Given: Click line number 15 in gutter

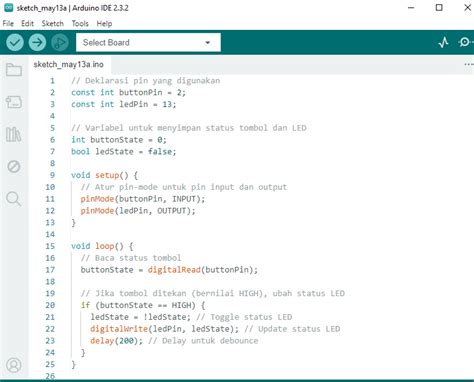Looking at the screenshot, I should click(x=50, y=246).
